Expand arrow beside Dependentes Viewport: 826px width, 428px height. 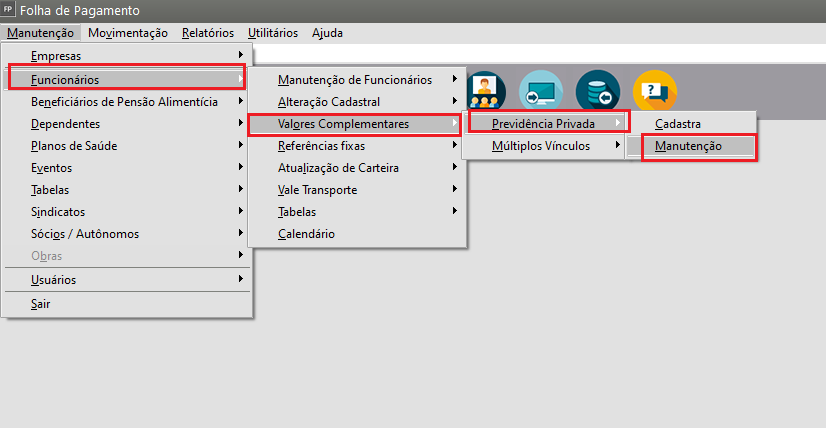(x=241, y=123)
